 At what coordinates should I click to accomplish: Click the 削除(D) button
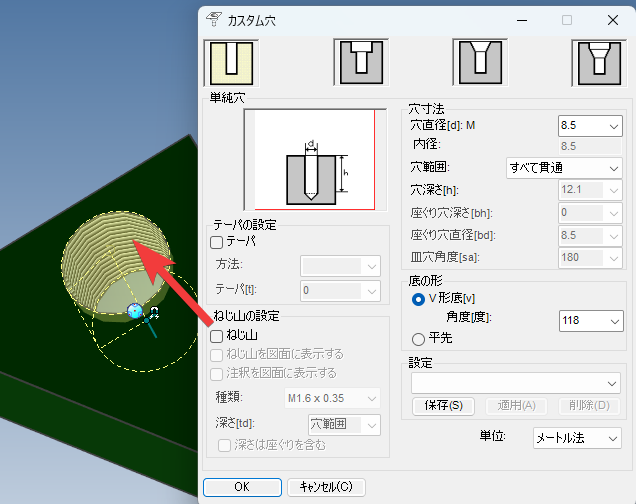(x=589, y=406)
